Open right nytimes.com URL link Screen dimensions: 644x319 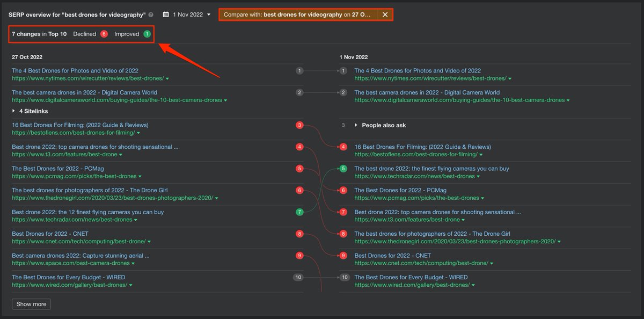(x=430, y=78)
